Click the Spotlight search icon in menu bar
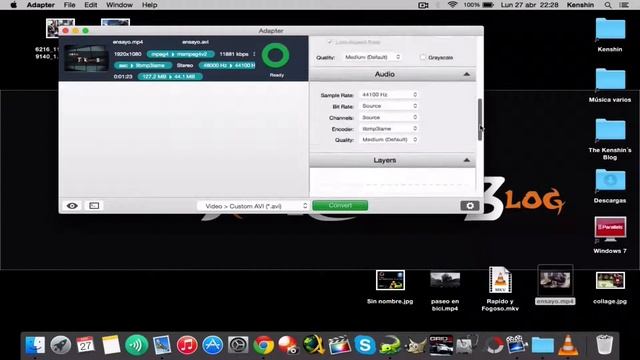Screen dimensions: 640x360 (x=608, y=5)
